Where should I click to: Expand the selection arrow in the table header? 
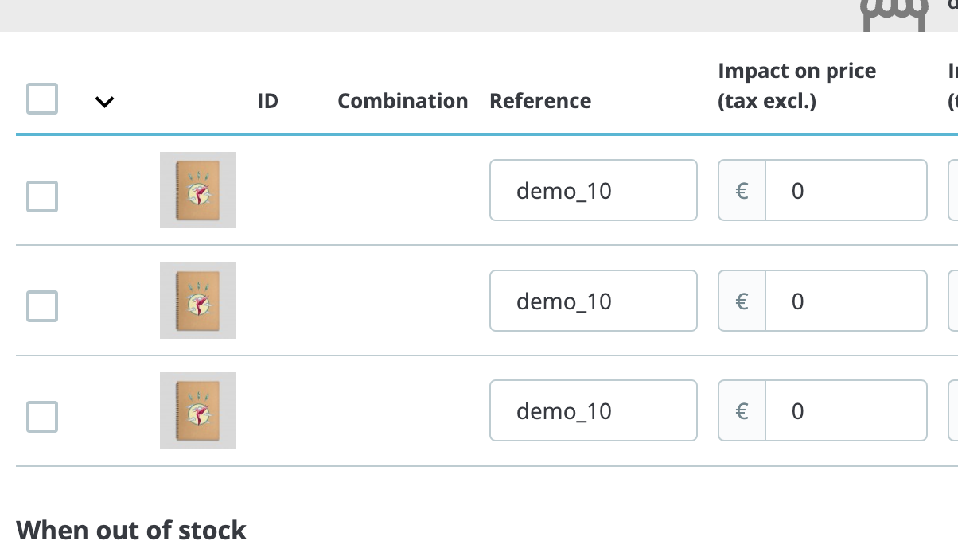pos(104,101)
